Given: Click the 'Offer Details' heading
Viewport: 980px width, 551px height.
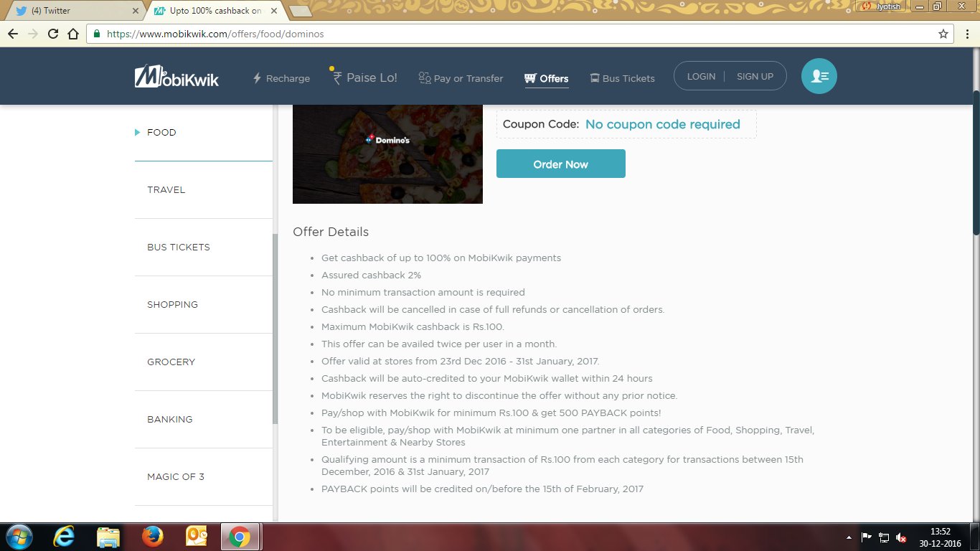Looking at the screenshot, I should click(331, 232).
